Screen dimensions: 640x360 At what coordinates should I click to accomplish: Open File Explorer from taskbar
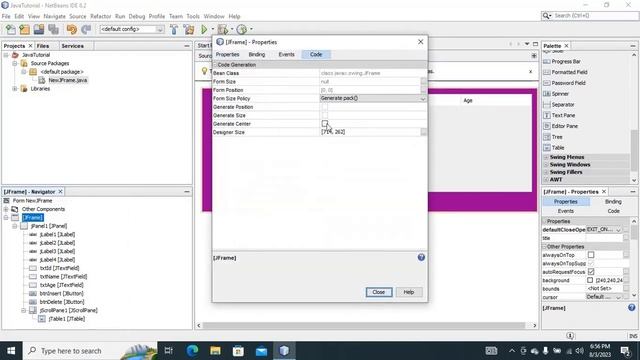tap(215, 351)
